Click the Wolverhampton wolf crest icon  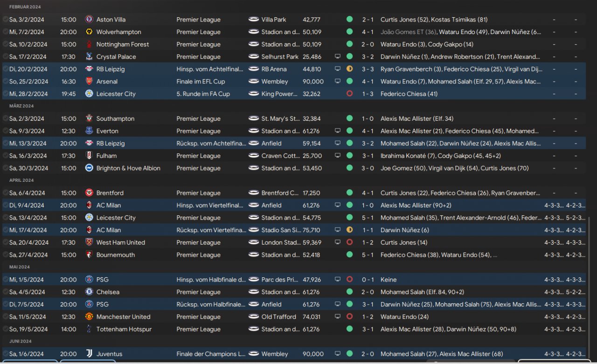click(89, 32)
